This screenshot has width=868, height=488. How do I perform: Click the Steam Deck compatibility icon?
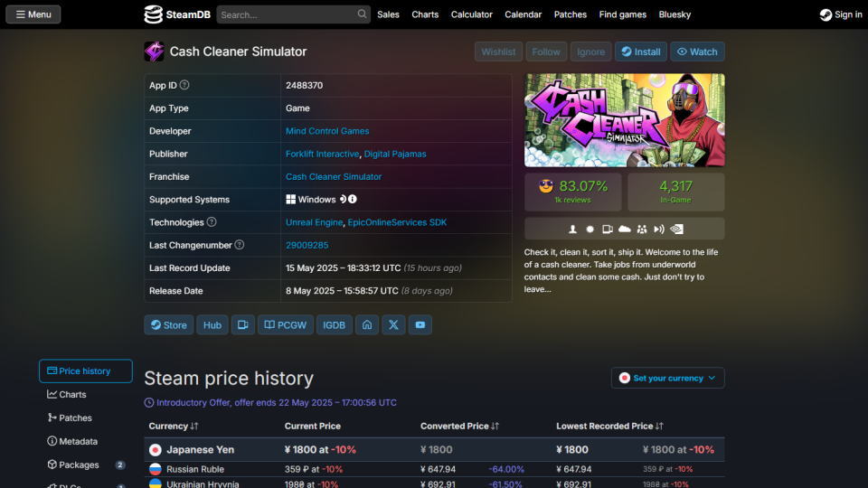343,199
